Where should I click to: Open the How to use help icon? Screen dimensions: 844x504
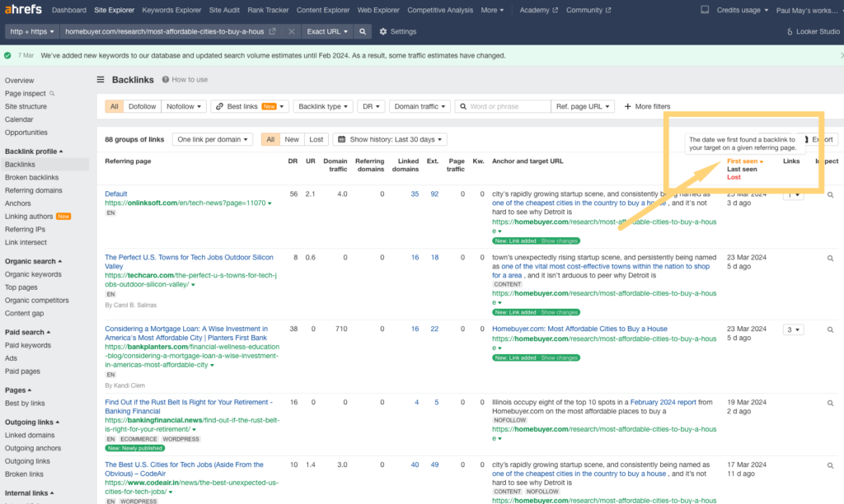166,80
